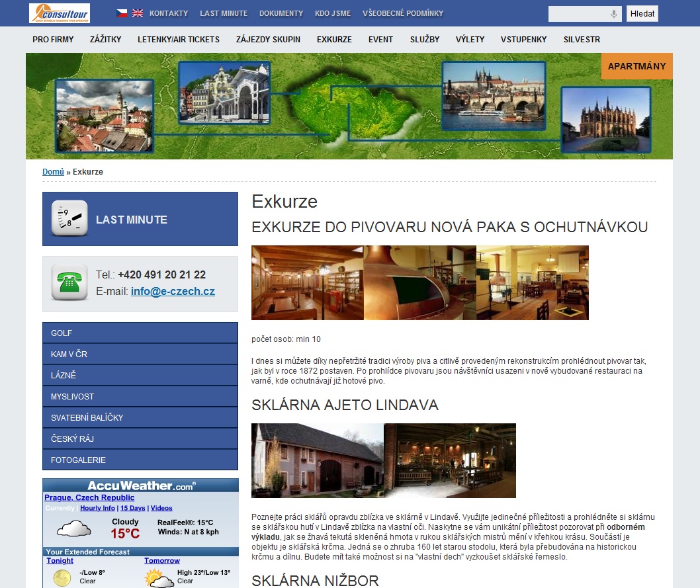Open the Apartmány orange button
Viewport: 700px width, 588px height.
[x=636, y=66]
